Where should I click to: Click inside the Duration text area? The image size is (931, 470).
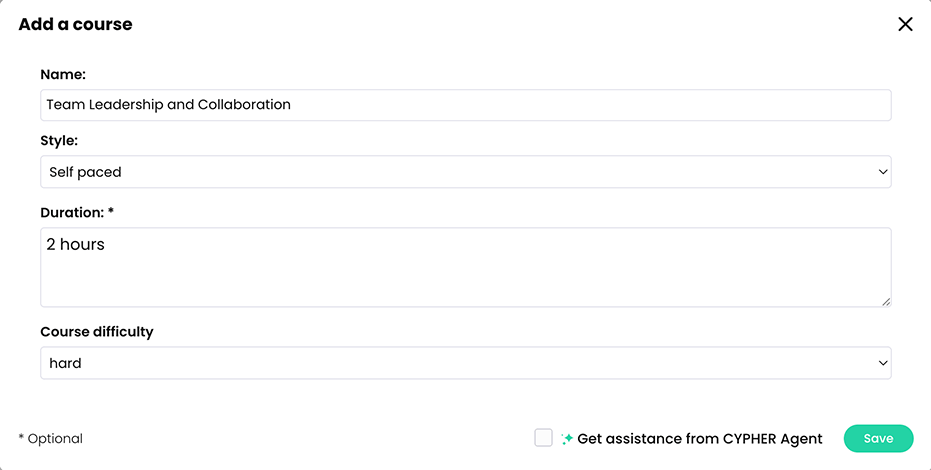(x=465, y=275)
